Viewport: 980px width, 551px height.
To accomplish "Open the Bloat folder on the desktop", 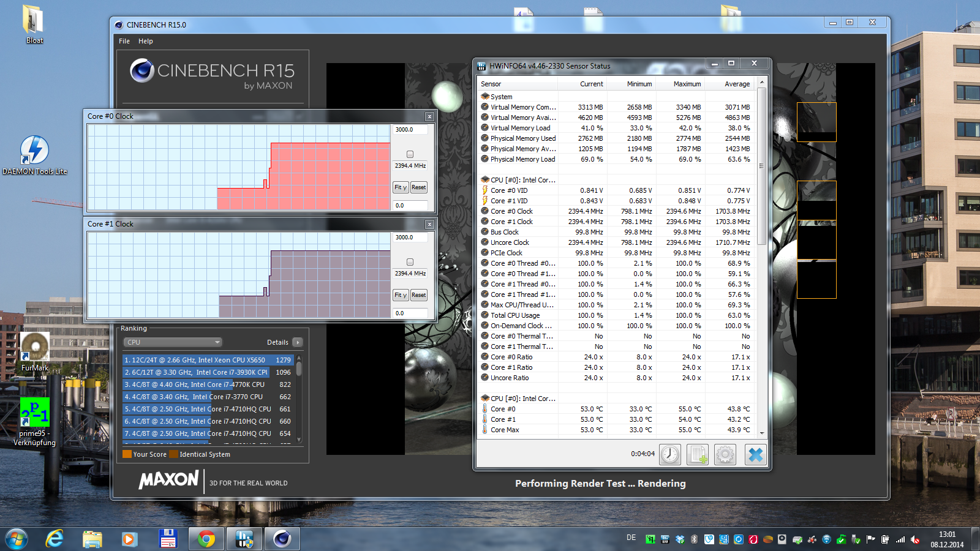I will [x=34, y=24].
